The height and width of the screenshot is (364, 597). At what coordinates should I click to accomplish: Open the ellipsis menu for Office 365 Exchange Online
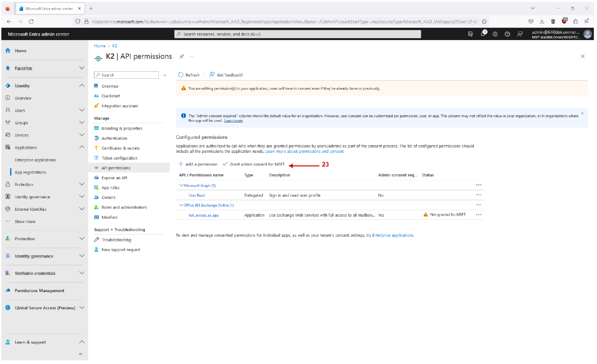[478, 205]
